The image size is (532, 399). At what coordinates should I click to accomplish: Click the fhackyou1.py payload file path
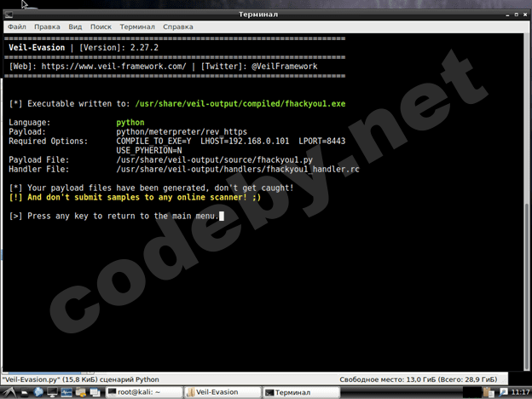click(215, 159)
